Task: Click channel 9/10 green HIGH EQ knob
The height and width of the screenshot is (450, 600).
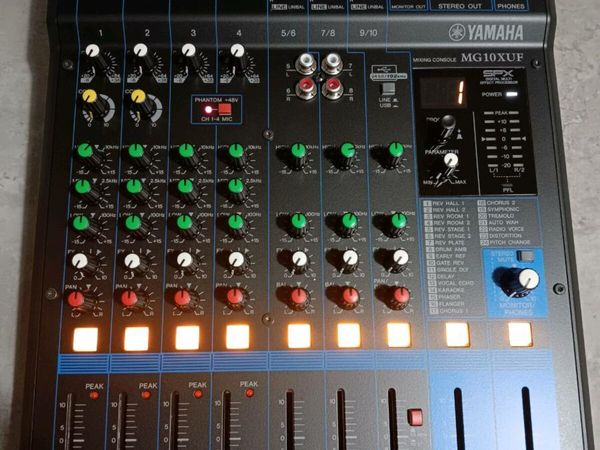Action: (395, 152)
